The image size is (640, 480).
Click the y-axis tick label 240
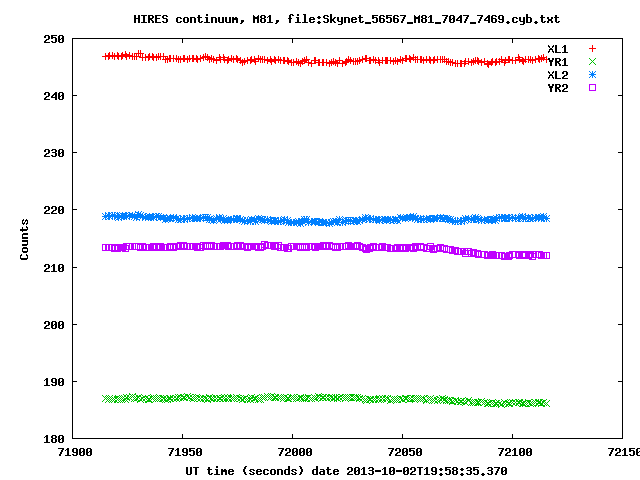[54, 96]
